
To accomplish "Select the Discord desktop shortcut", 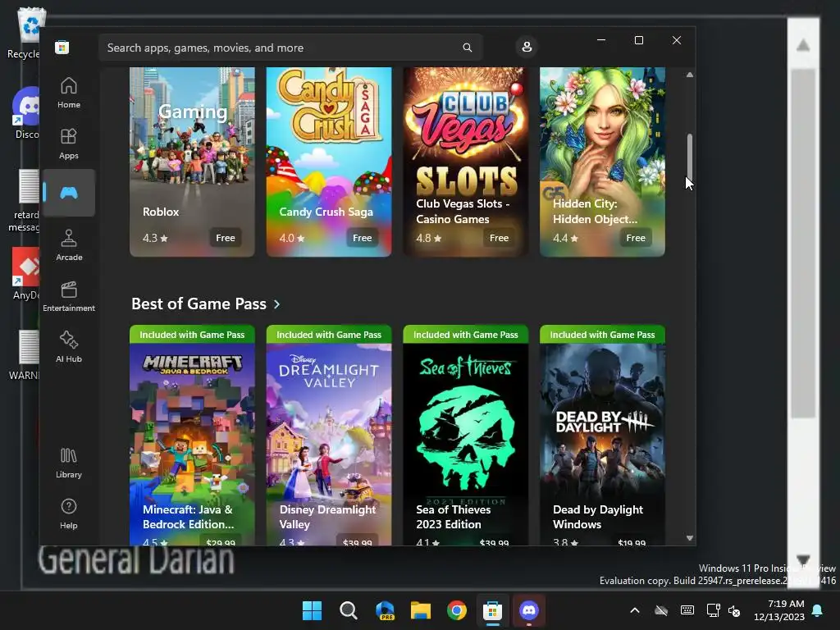I will click(x=27, y=113).
